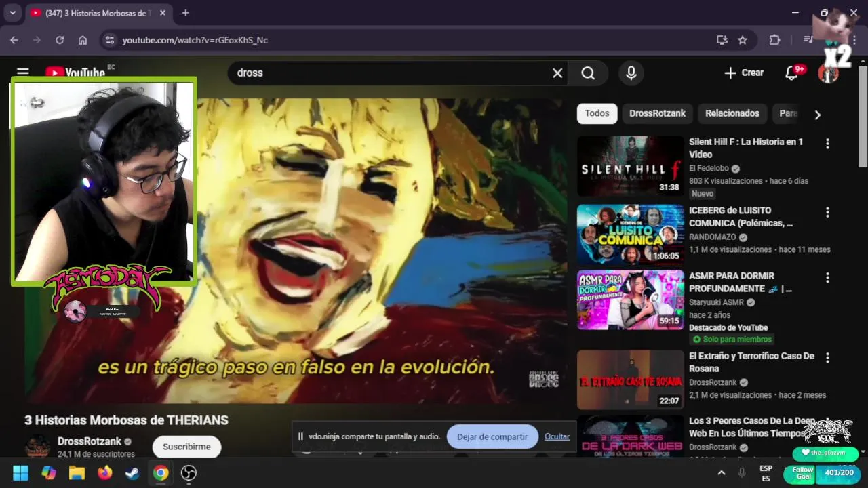Open the tab search dropdown arrow
The image size is (868, 488).
click(x=12, y=13)
